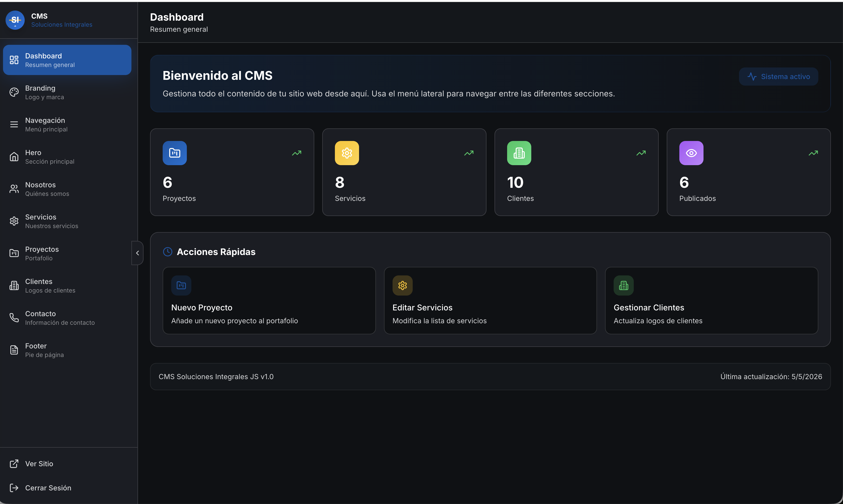The image size is (843, 504).
Task: Open the 8 Servicios stat card
Action: pos(404,172)
